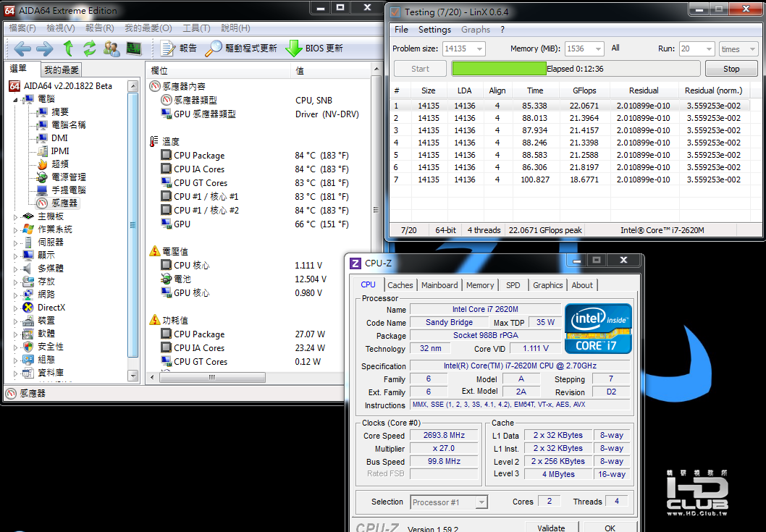Open the 檢視(V) menu in AIDA64
Viewport: 766px width, 532px height.
61,28
